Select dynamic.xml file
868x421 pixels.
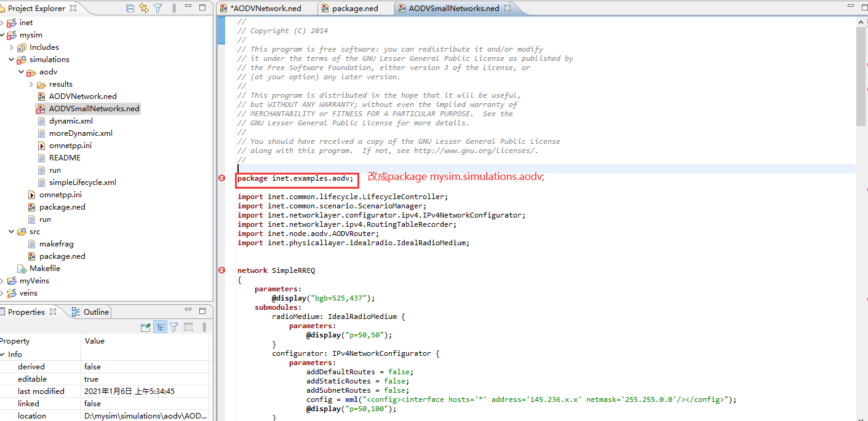[71, 121]
